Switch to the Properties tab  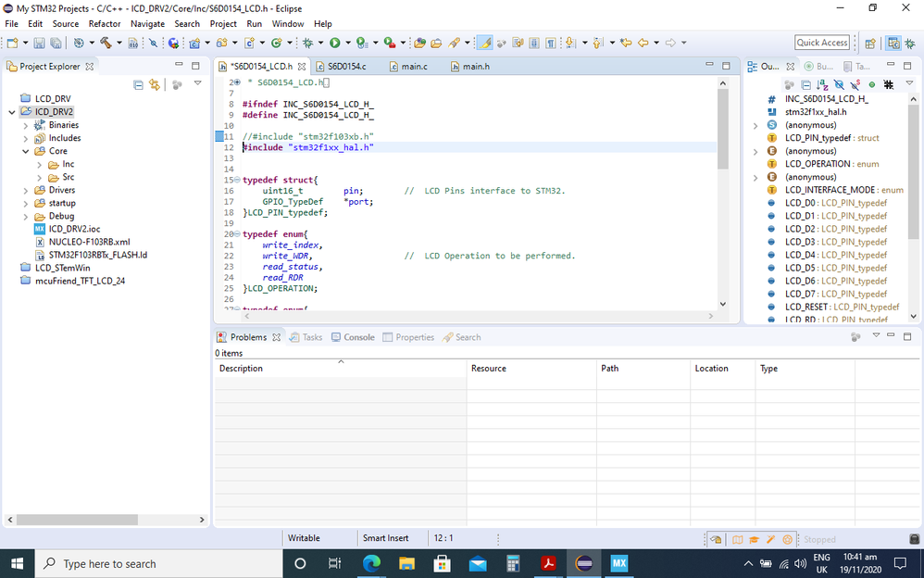tap(407, 337)
